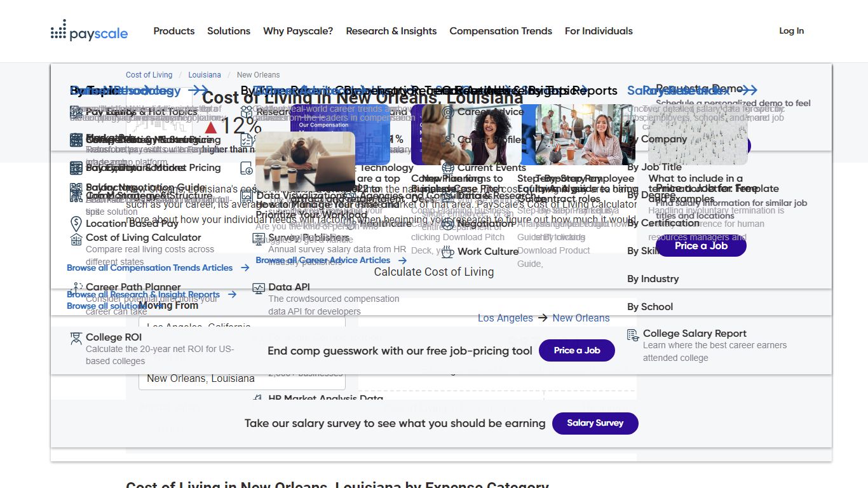Image resolution: width=868 pixels, height=488 pixels.
Task: Open the smiling woman in striped shirt thumbnail
Action: point(586,135)
